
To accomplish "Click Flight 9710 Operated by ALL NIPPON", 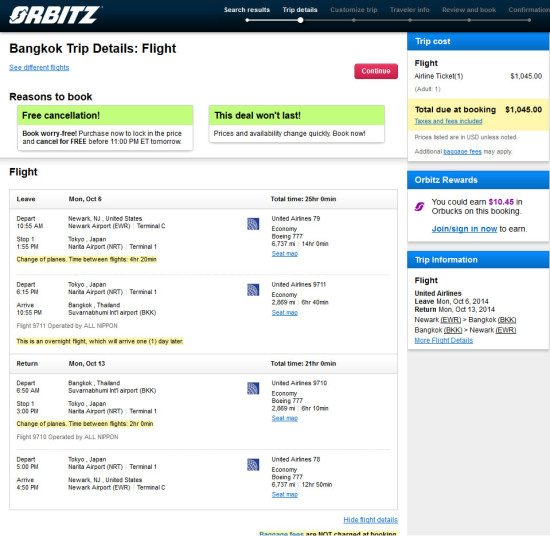I will (x=67, y=437).
